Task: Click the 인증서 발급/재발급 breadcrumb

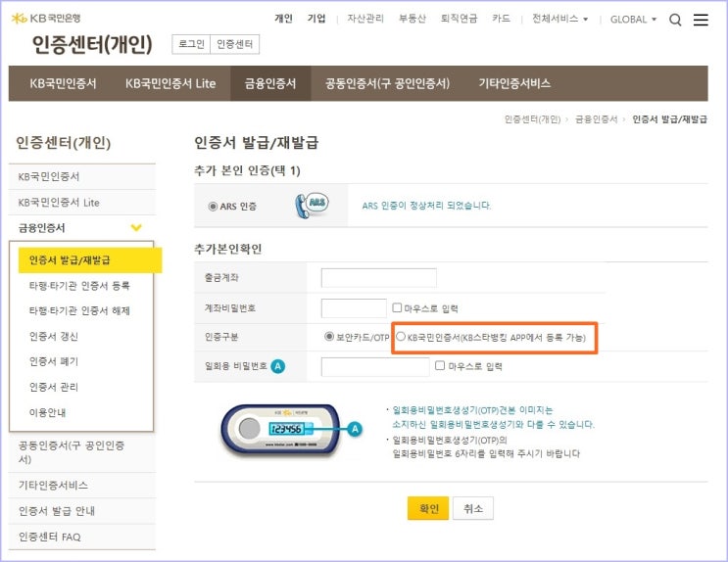Action: pyautogui.click(x=669, y=119)
